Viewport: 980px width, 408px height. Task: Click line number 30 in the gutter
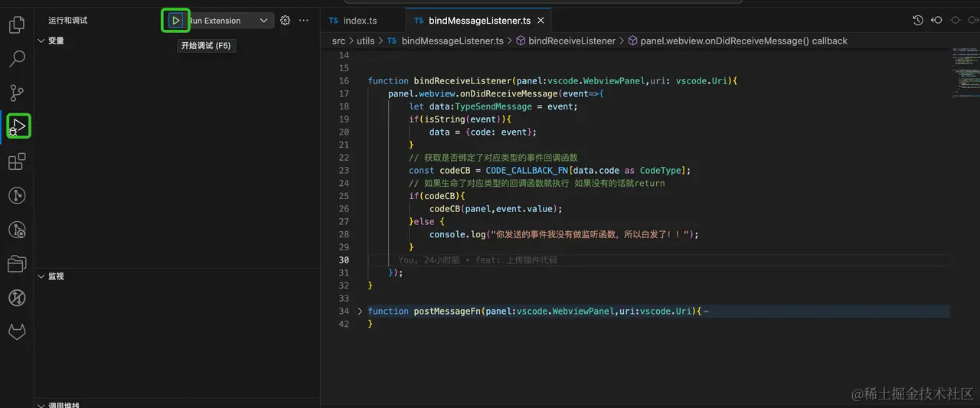point(344,259)
